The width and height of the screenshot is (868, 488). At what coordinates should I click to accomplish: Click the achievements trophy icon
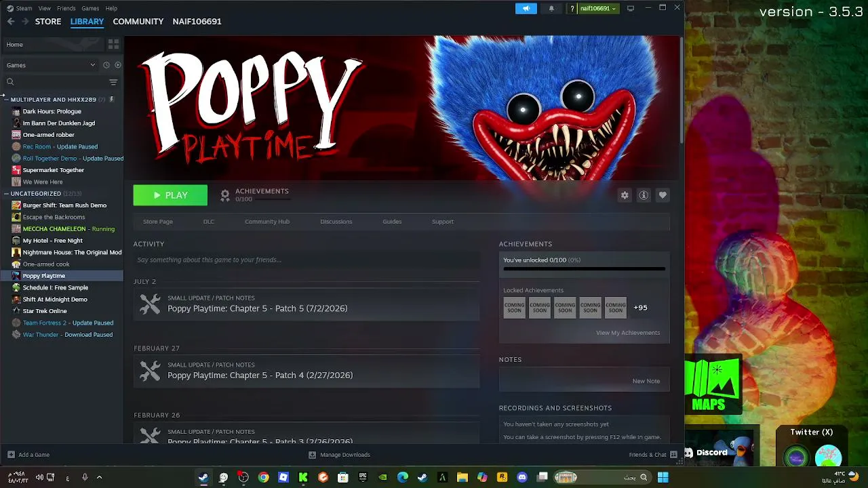click(x=225, y=195)
